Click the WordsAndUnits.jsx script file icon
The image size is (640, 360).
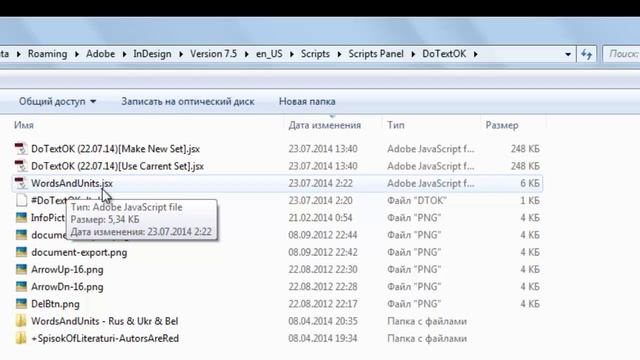click(x=21, y=183)
